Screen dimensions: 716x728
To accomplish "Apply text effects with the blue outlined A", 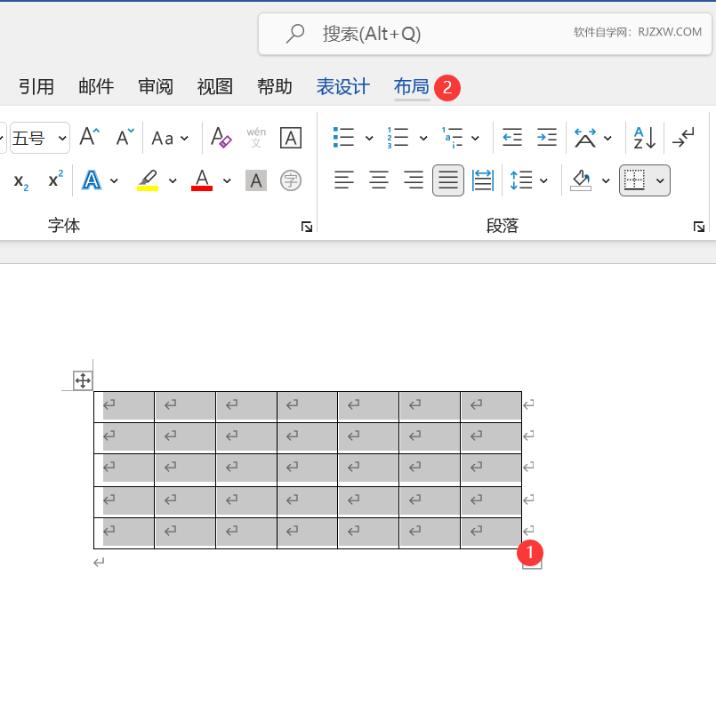I will (92, 180).
